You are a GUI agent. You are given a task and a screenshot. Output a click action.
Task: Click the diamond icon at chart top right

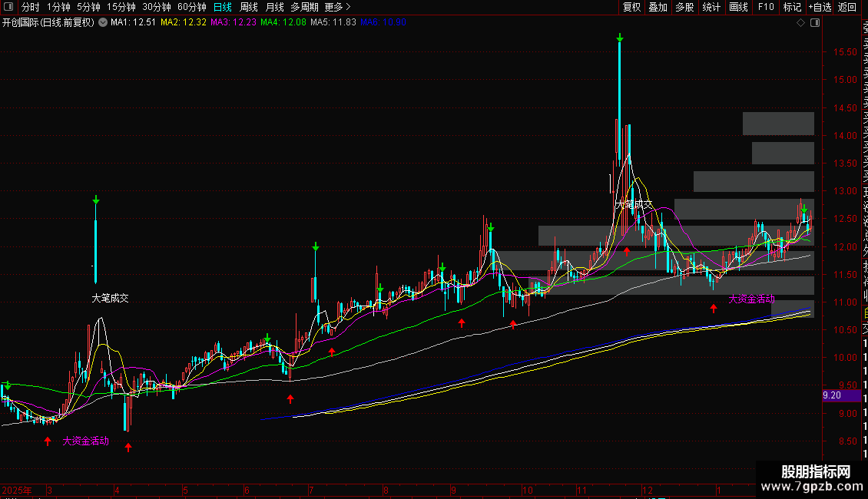pos(801,22)
